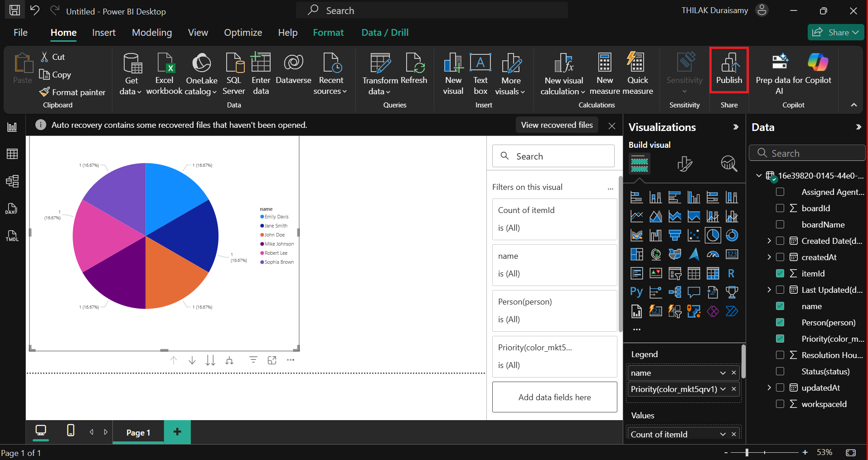Click the Fit to page icon

851,452
